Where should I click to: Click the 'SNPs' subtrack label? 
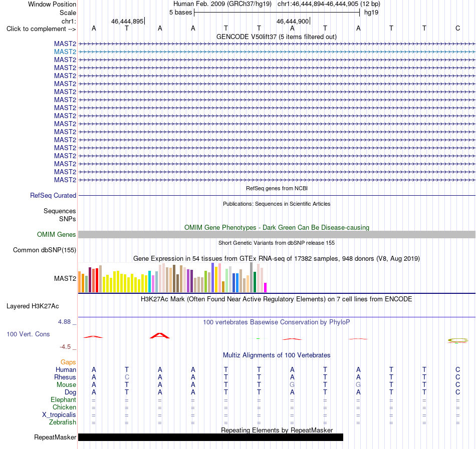pos(68,219)
